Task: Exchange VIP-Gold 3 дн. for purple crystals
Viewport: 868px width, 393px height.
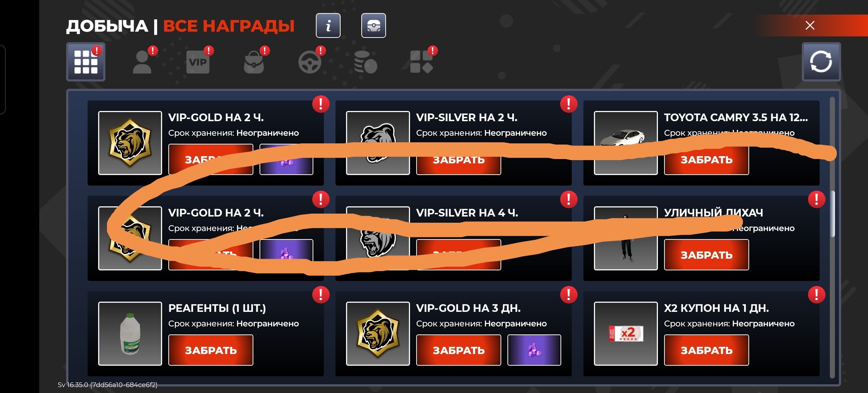Action: point(534,350)
